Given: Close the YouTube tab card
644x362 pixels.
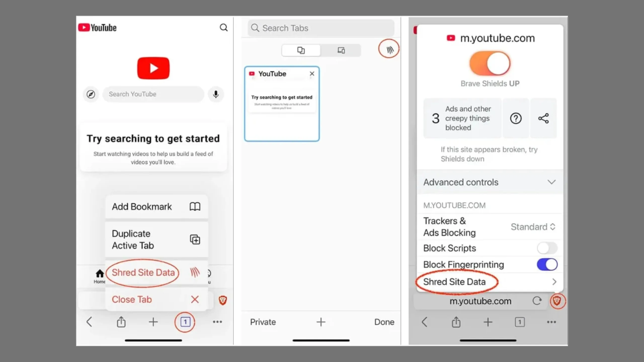Looking at the screenshot, I should pos(312,74).
